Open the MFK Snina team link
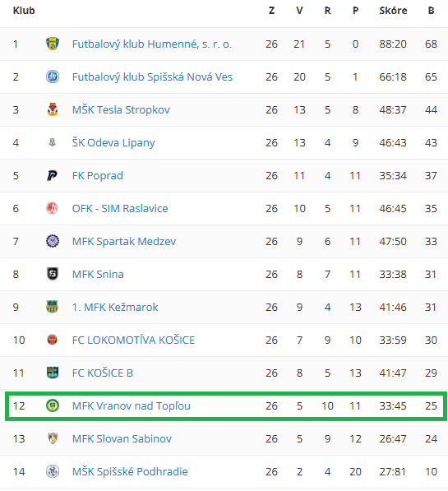The width and height of the screenshot is (448, 491). click(x=98, y=275)
